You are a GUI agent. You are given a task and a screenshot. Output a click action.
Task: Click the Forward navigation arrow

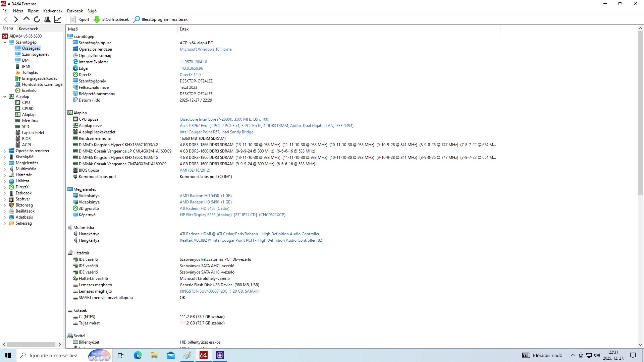tap(16, 19)
